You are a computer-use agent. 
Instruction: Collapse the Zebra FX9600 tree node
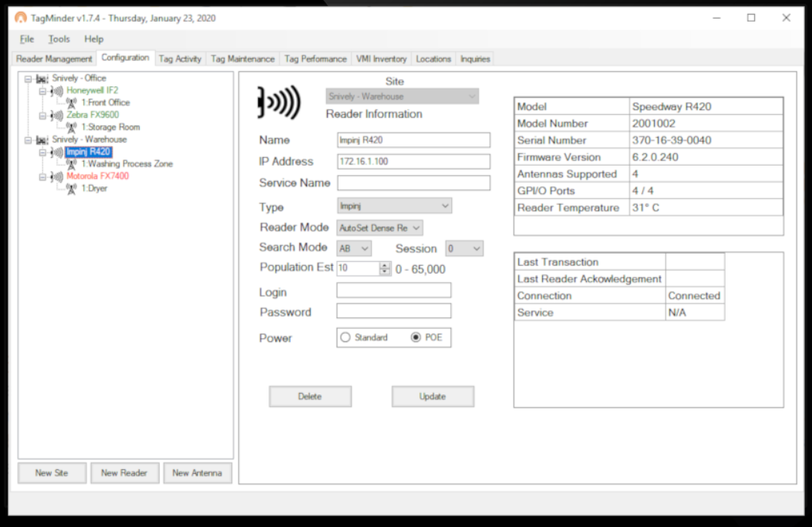[42, 116]
